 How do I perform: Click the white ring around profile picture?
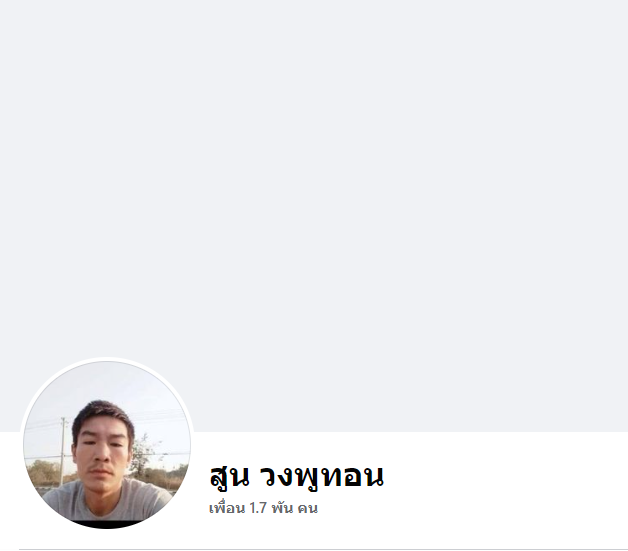coord(107,359)
